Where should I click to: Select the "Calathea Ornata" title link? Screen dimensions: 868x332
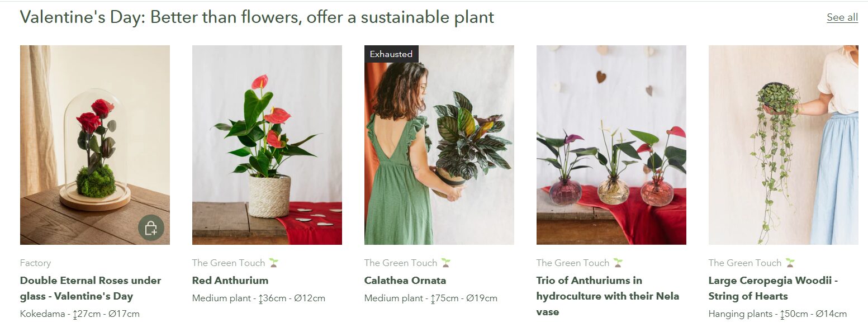point(405,281)
